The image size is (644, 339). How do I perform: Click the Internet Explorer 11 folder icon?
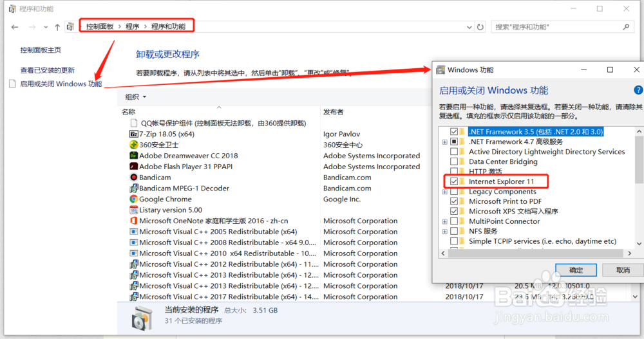tap(462, 181)
